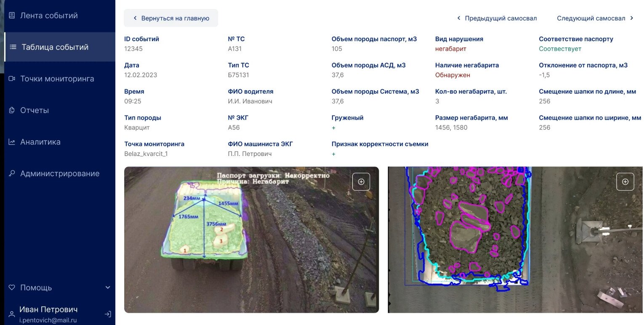
Task: Click the user profile name Иван Петрович
Action: pyautogui.click(x=48, y=309)
